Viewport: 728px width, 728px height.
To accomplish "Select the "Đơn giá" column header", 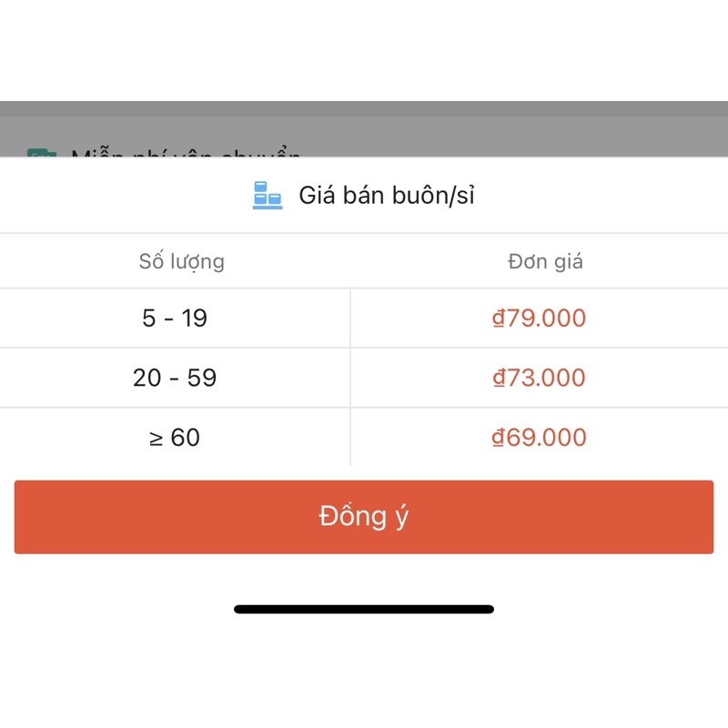I will click(545, 262).
